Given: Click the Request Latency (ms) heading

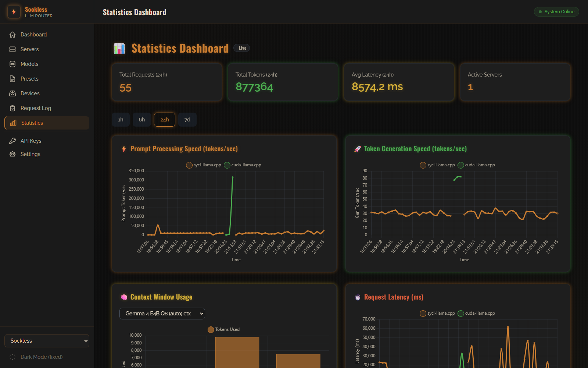Looking at the screenshot, I should tap(394, 297).
